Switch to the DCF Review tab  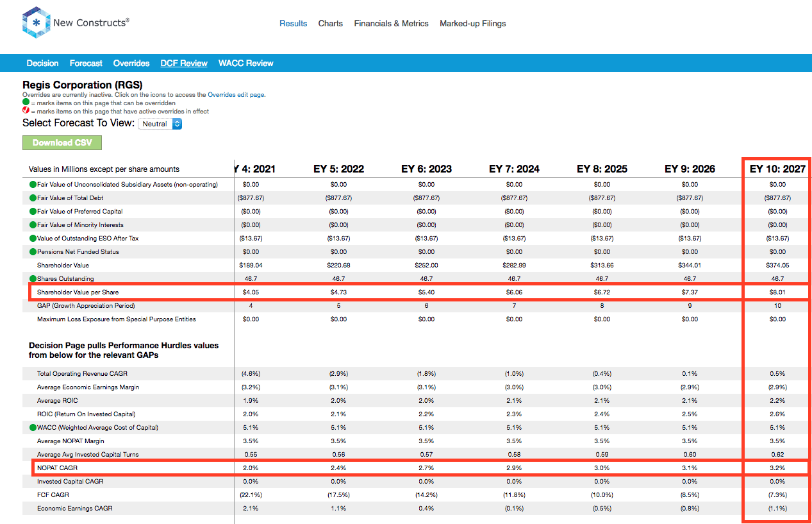[184, 63]
